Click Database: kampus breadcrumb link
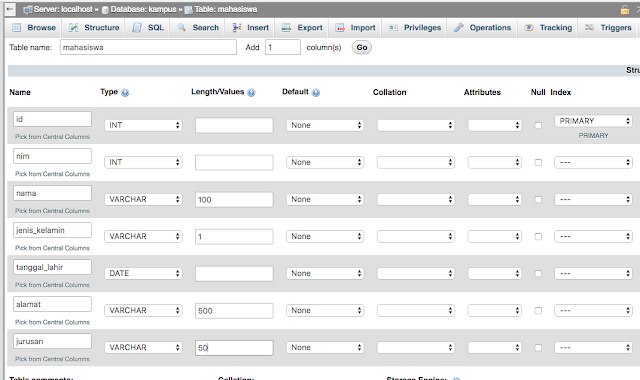 coord(143,9)
